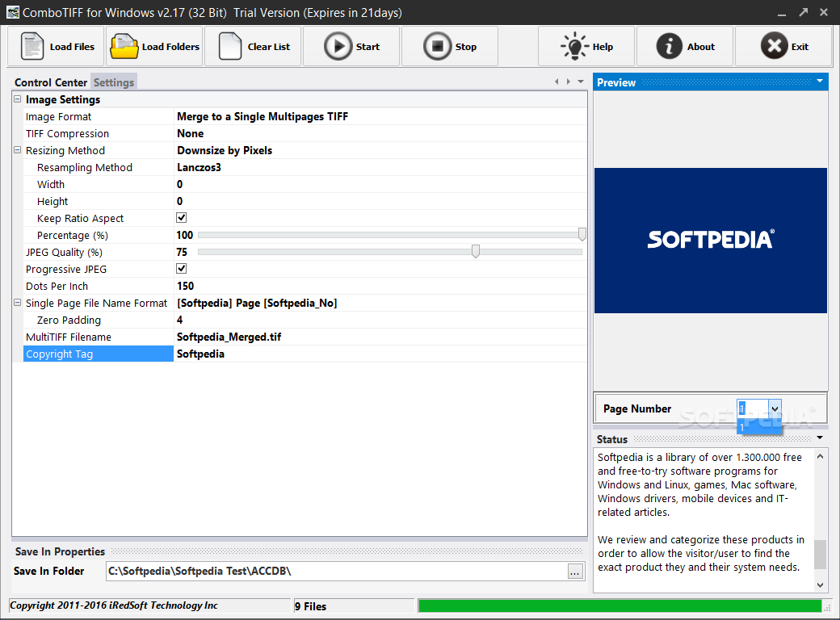The image size is (840, 620).
Task: Collapse the Resizing Method section
Action: coord(17,150)
